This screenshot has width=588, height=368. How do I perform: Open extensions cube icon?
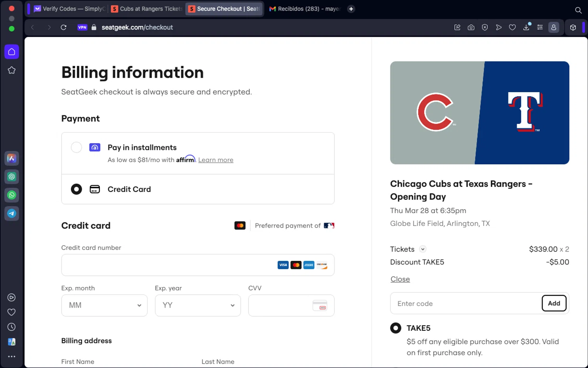(x=573, y=27)
